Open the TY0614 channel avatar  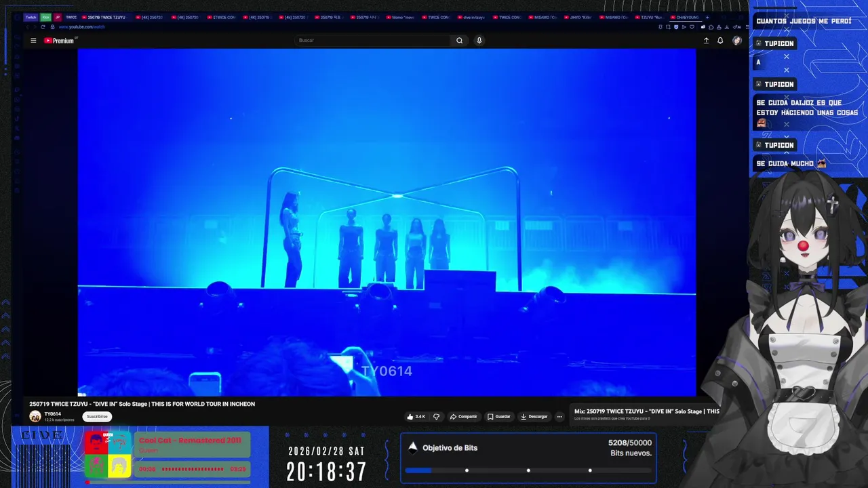[35, 417]
